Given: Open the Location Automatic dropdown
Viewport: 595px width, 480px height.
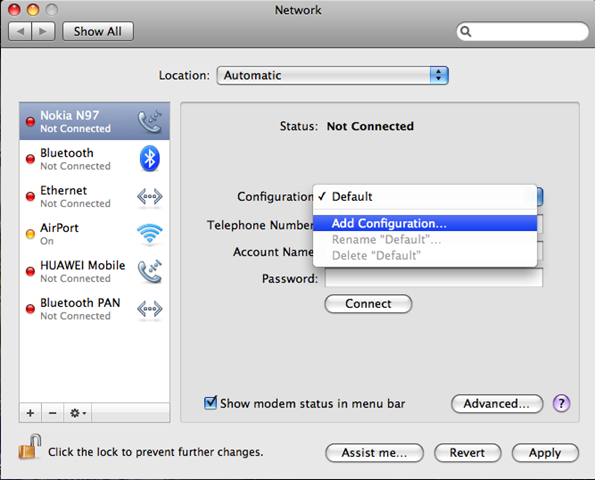Looking at the screenshot, I should (x=332, y=76).
